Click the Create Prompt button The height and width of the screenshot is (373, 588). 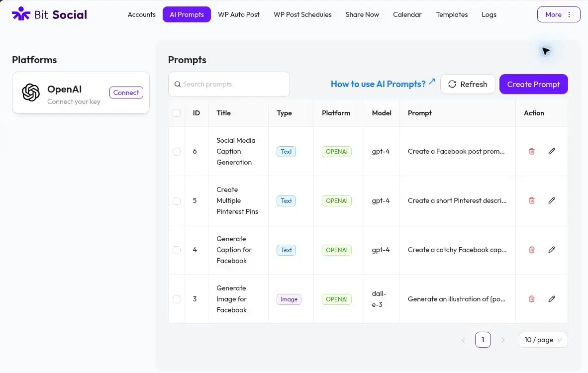coord(533,84)
